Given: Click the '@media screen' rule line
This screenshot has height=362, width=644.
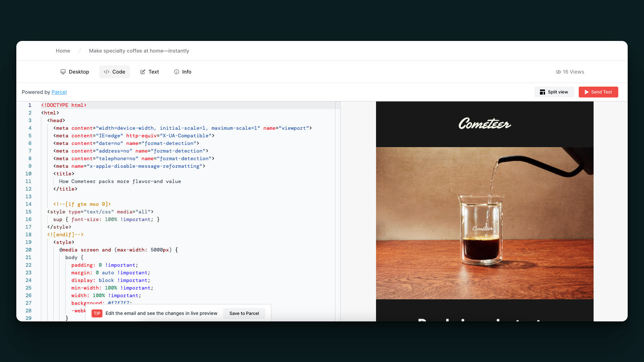Looking at the screenshot, I should (119, 250).
